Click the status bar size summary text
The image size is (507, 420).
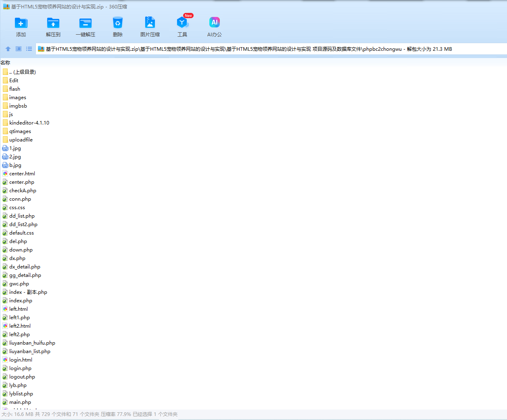point(90,414)
